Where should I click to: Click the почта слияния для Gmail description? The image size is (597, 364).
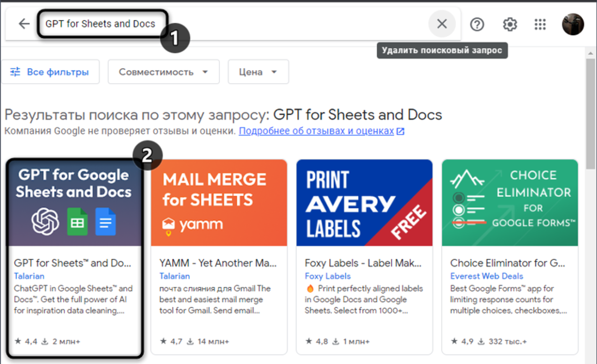(215, 299)
